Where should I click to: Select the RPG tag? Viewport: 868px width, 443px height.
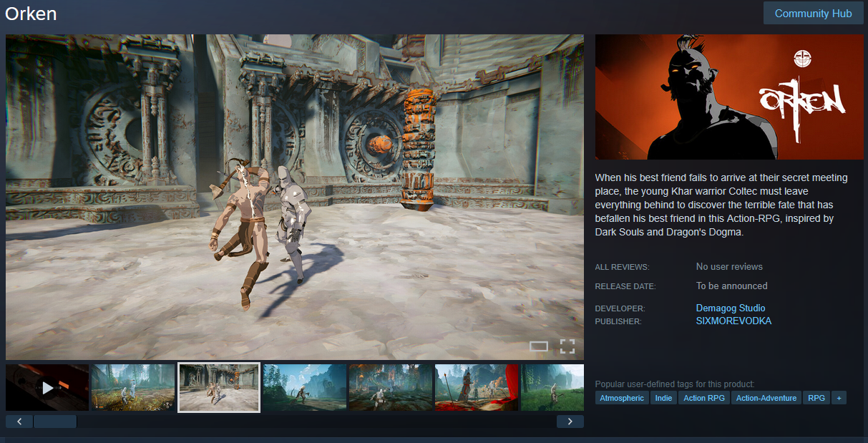coord(816,398)
